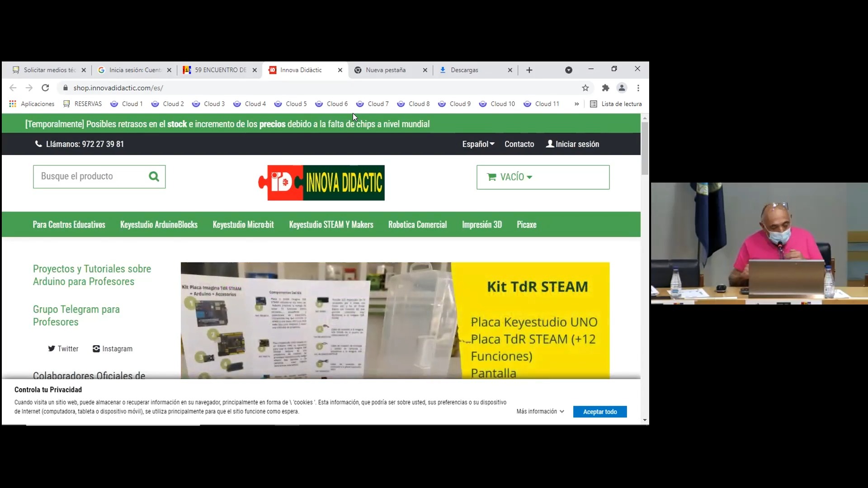Close the Solicitar medios tab

[x=84, y=70]
